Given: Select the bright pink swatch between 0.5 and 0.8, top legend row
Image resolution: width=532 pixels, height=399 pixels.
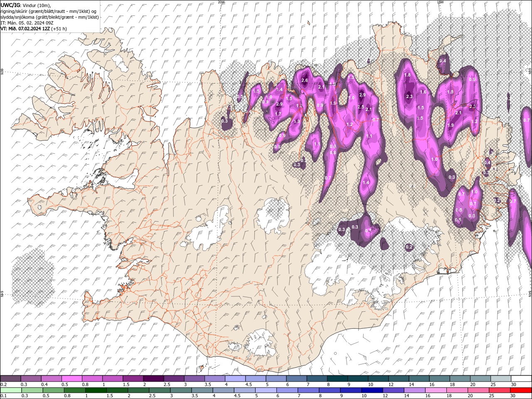Looking at the screenshot, I should (71, 379).
